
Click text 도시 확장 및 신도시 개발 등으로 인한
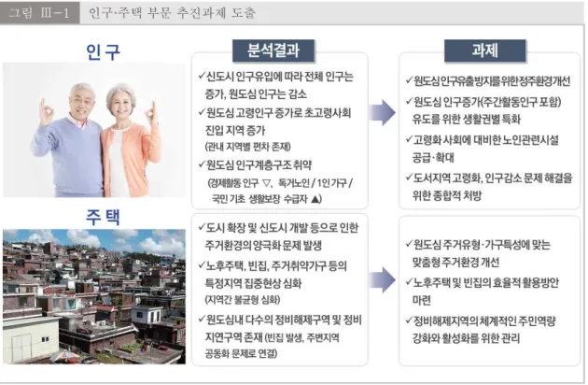pos(283,228)
